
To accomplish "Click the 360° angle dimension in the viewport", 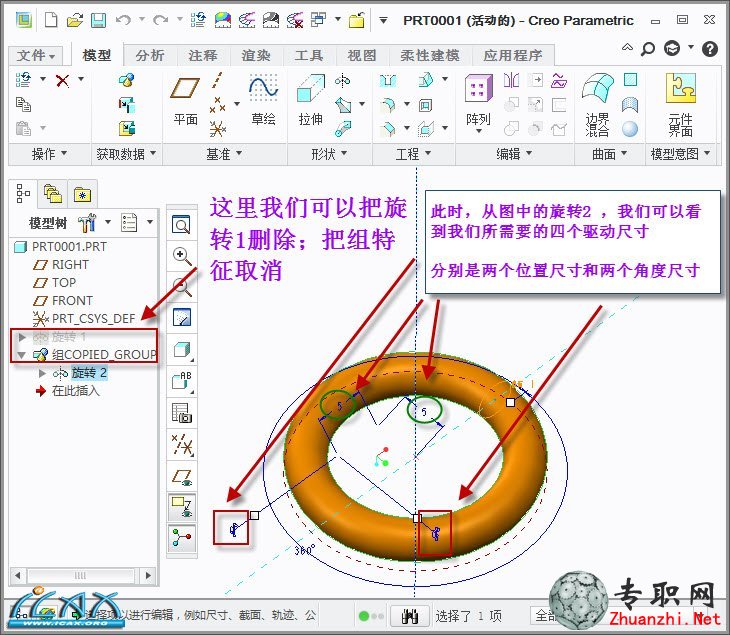I will [304, 550].
